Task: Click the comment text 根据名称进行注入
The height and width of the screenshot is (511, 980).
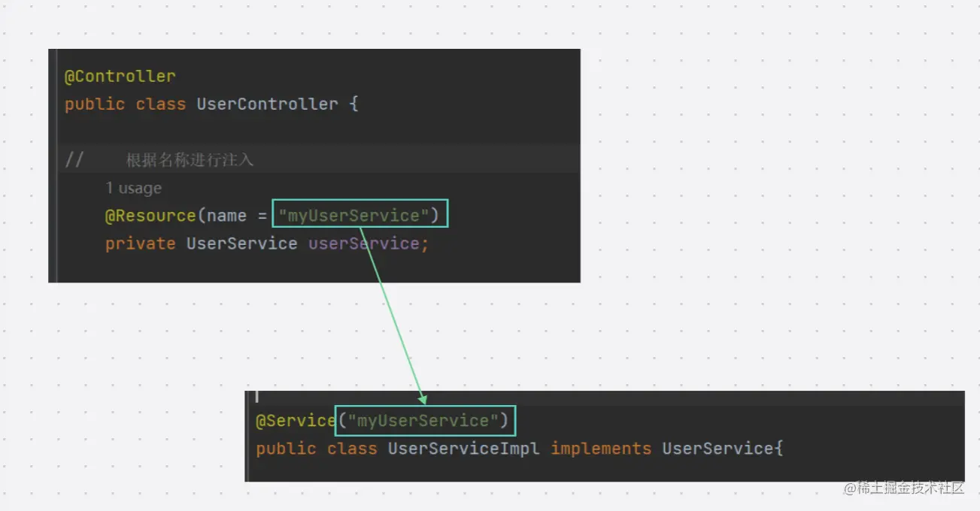Action: [190, 160]
